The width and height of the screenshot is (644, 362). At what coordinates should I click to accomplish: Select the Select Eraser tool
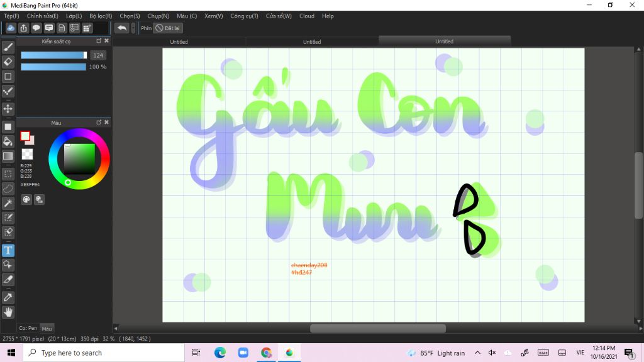click(8, 233)
